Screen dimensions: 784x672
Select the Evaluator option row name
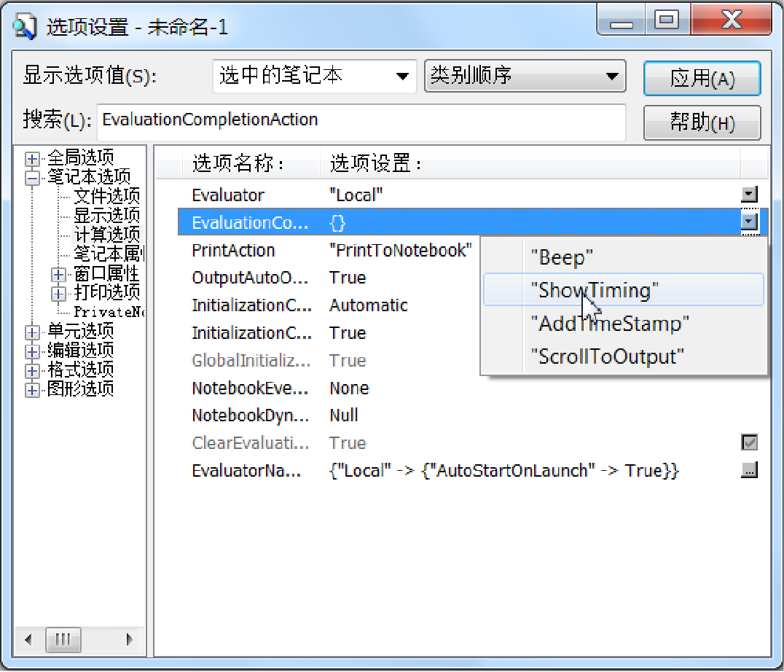pyautogui.click(x=228, y=195)
